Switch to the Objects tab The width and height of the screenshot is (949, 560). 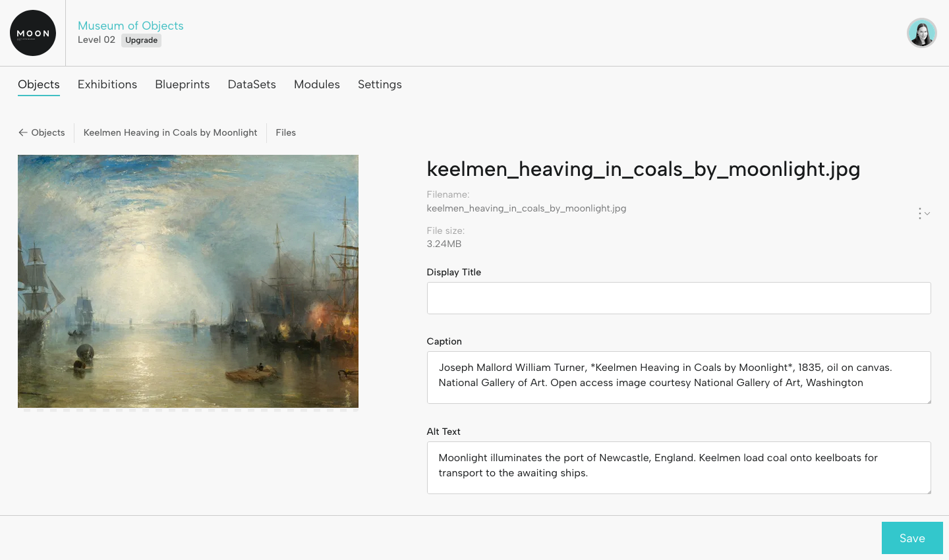tap(39, 84)
